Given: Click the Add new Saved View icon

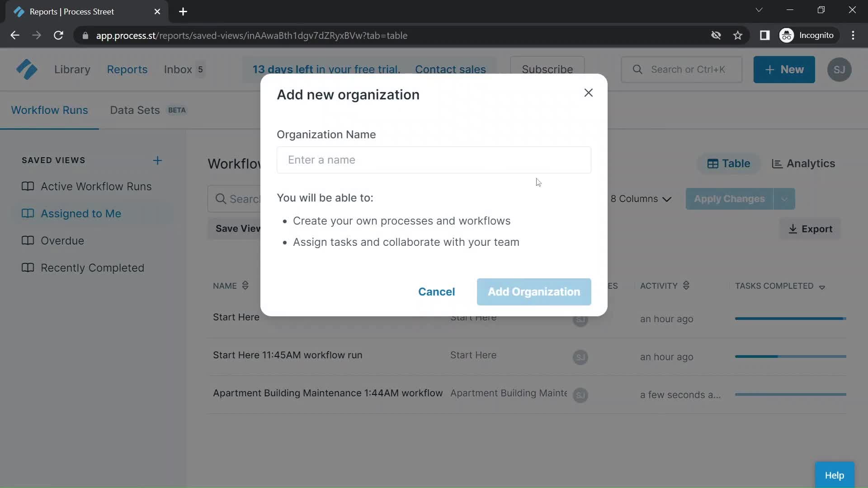Looking at the screenshot, I should point(157,160).
